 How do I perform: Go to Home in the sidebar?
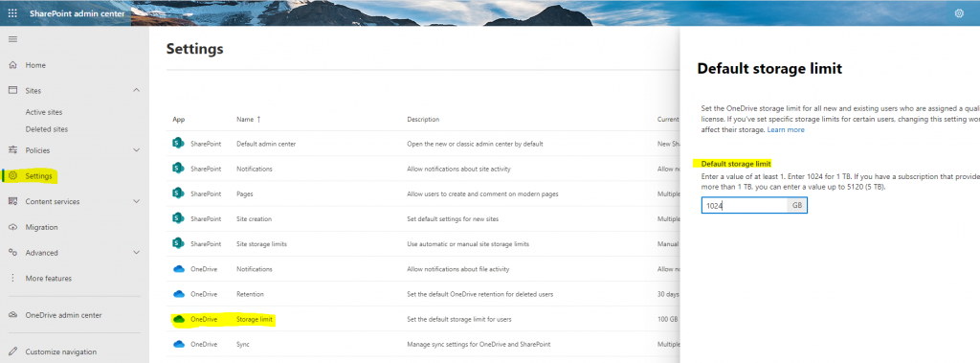click(x=35, y=65)
